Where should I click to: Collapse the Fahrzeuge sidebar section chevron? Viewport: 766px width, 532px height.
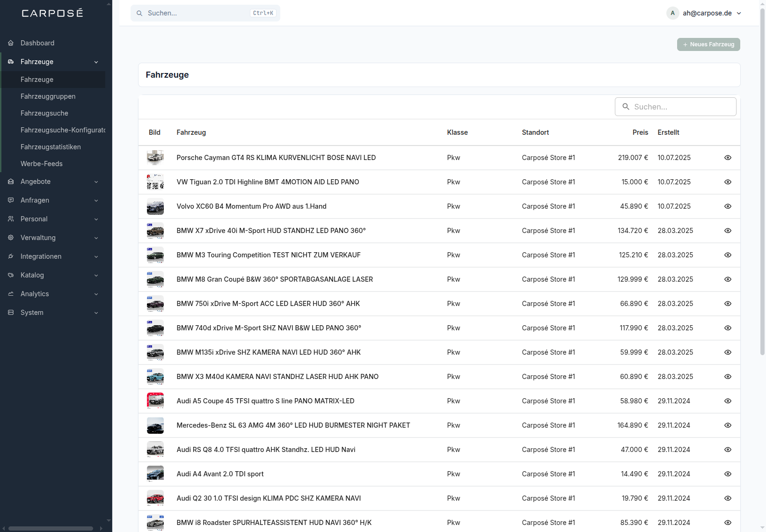[x=96, y=62]
